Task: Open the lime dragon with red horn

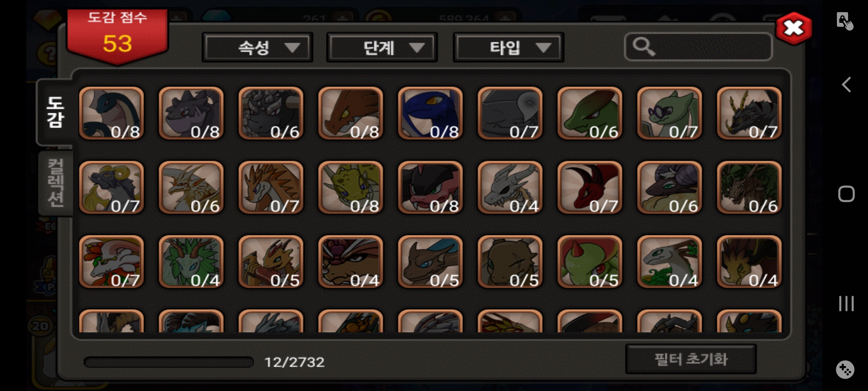Action: click(590, 262)
